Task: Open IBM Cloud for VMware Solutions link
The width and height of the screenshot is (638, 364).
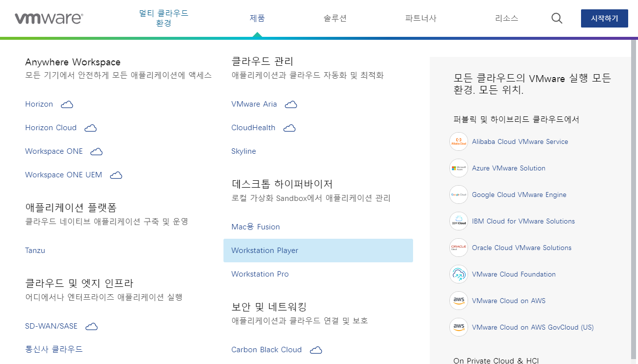Action: click(523, 221)
